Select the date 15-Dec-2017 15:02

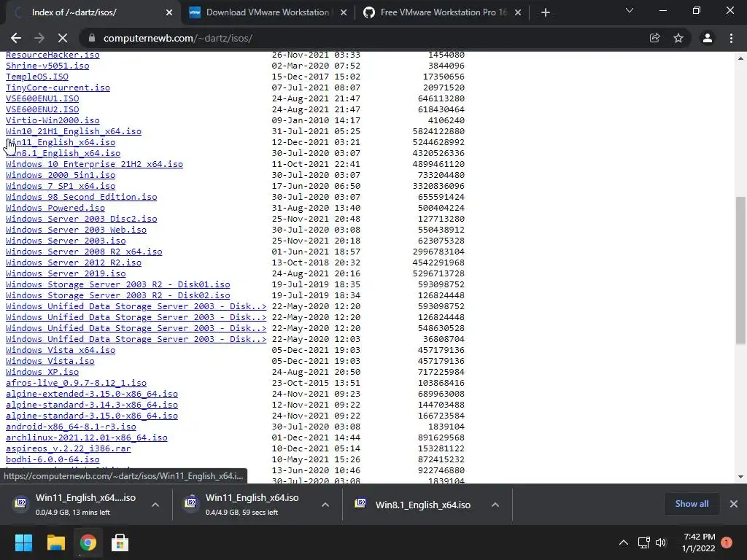tap(316, 77)
